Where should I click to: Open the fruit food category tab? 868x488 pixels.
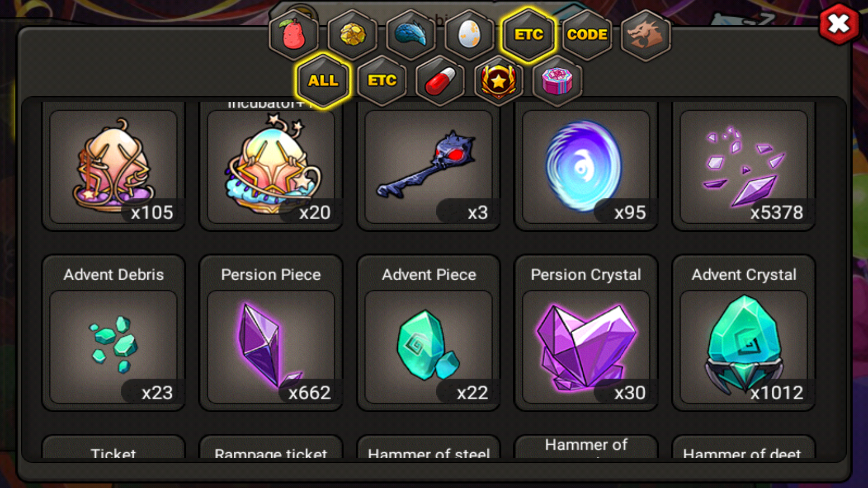(294, 35)
